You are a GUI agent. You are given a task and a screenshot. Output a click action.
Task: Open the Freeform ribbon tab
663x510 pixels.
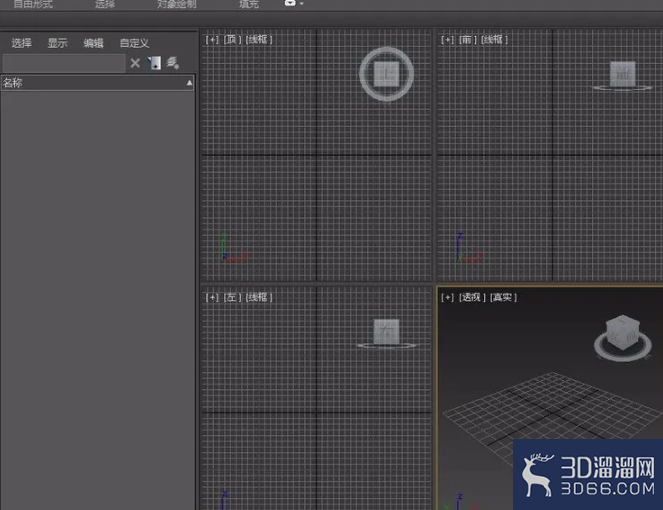tap(33, 4)
